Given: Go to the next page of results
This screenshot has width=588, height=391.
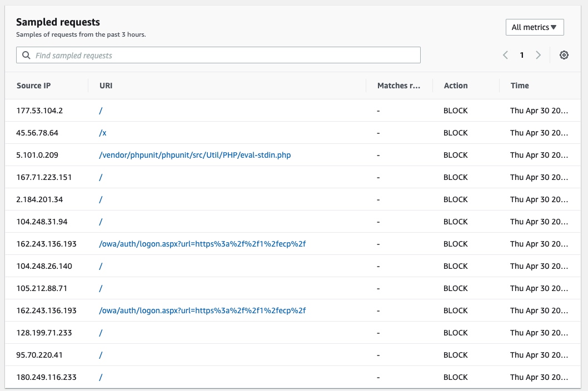Looking at the screenshot, I should (538, 55).
